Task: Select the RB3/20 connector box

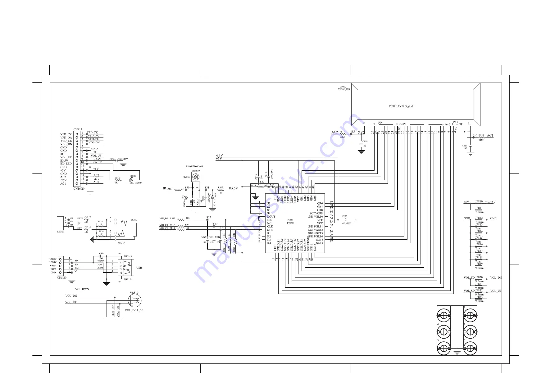Action: pyautogui.click(x=60, y=223)
